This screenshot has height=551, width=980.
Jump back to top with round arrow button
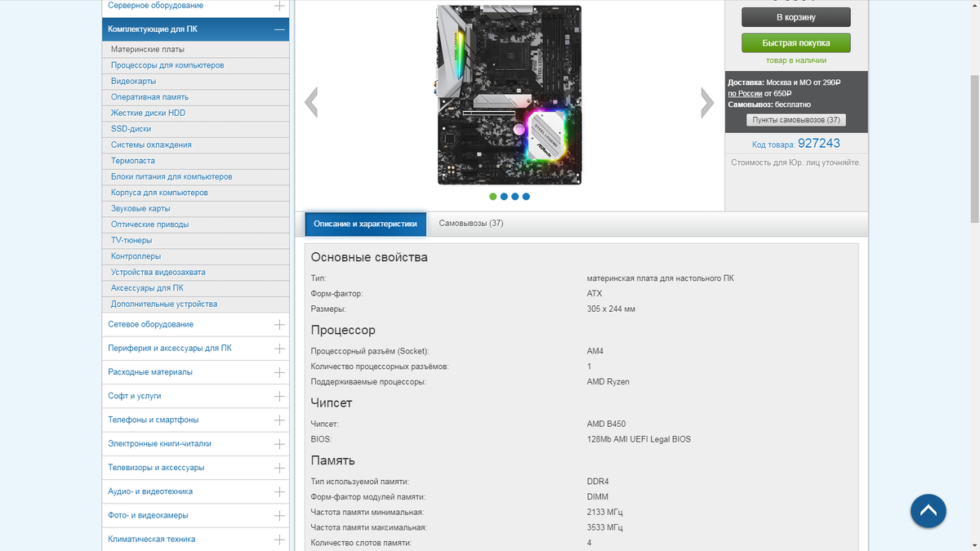(x=928, y=512)
